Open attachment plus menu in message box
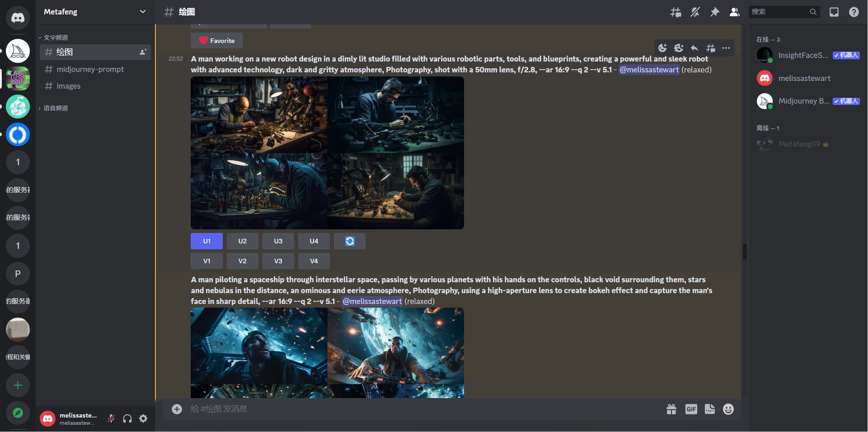 (177, 409)
